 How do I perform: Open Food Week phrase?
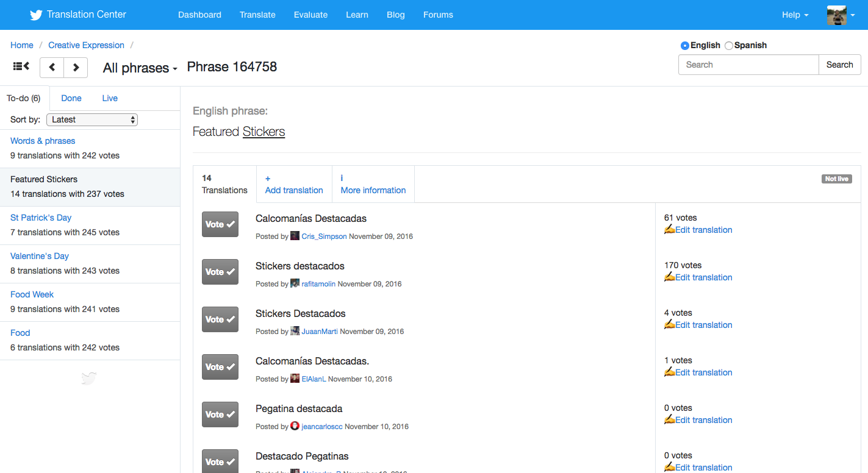click(x=32, y=294)
